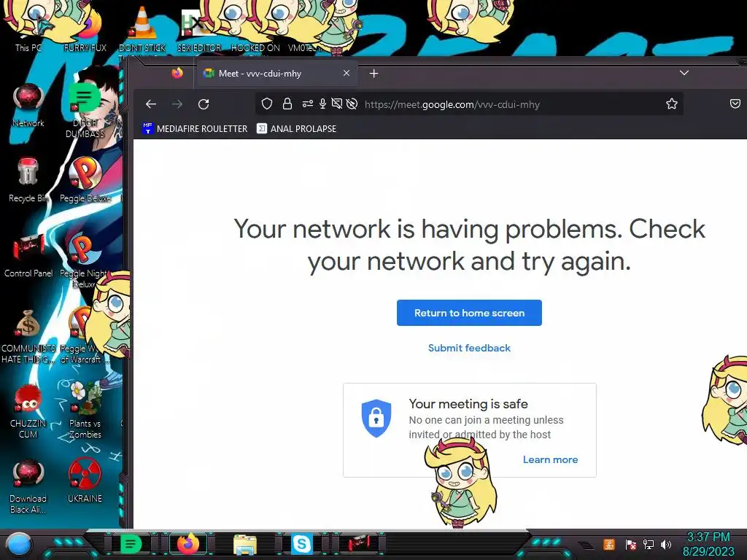Click Return to home screen button
This screenshot has height=560, width=747.
pos(469,313)
